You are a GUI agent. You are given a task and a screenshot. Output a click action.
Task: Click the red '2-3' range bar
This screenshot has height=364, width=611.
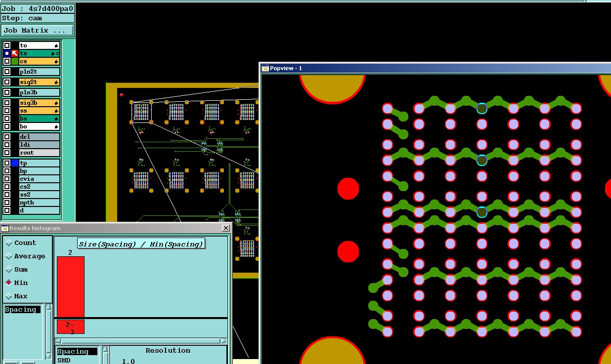(70, 327)
